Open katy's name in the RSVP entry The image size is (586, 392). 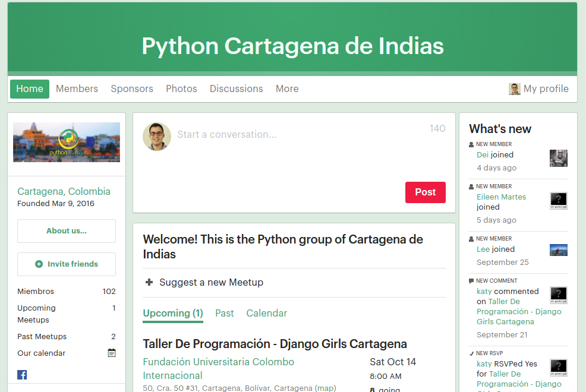pos(484,364)
